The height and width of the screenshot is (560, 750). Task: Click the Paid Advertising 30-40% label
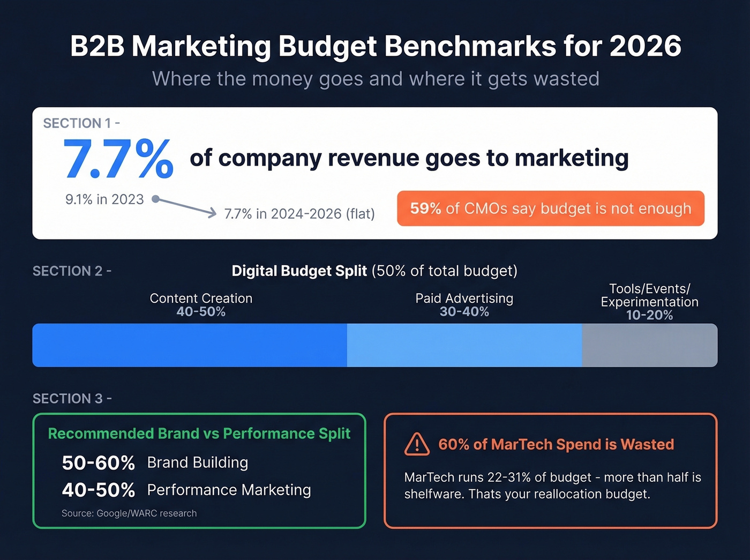click(x=464, y=304)
